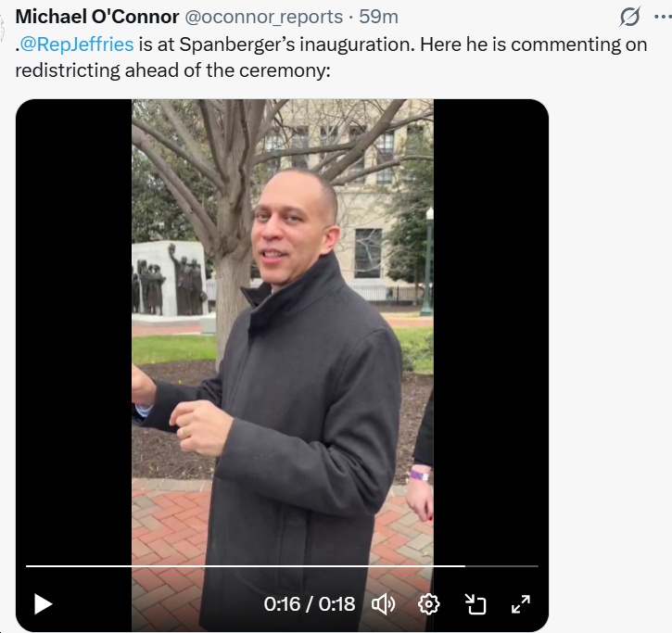Play the video with the triangle button
This screenshot has width=672, height=633.
pyautogui.click(x=44, y=604)
